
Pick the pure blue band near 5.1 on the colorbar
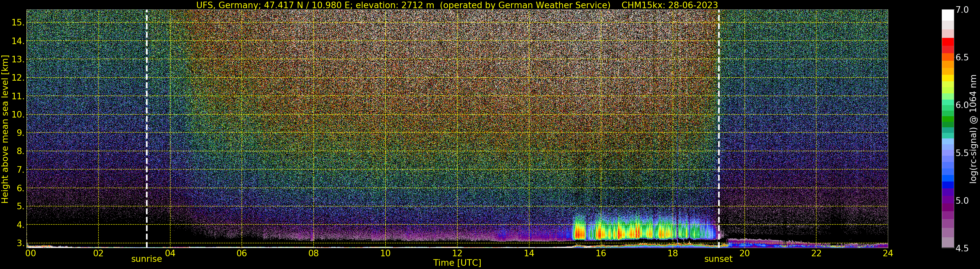[x=948, y=185]
